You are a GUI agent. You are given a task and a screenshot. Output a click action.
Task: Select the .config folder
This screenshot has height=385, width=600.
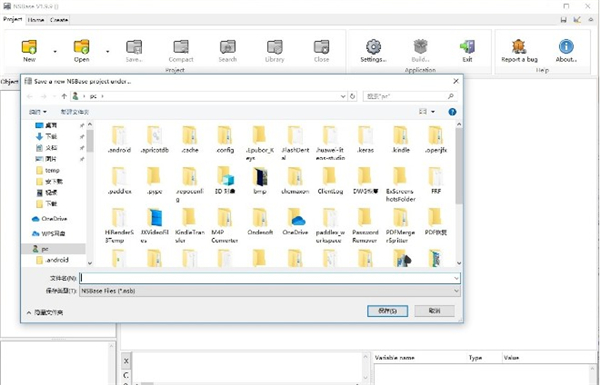pyautogui.click(x=225, y=139)
